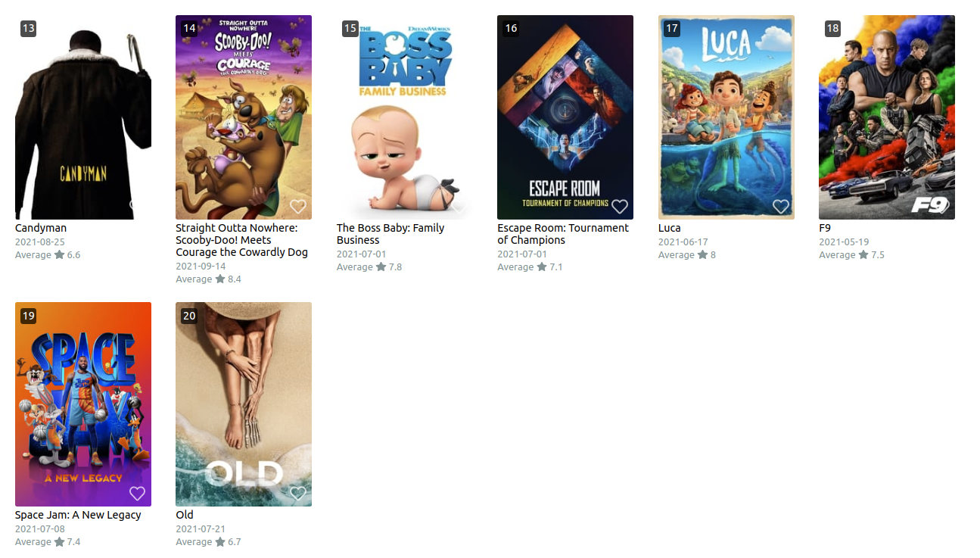Click the F9 movie poster
Image resolution: width=980 pixels, height=558 pixels.
[887, 117]
